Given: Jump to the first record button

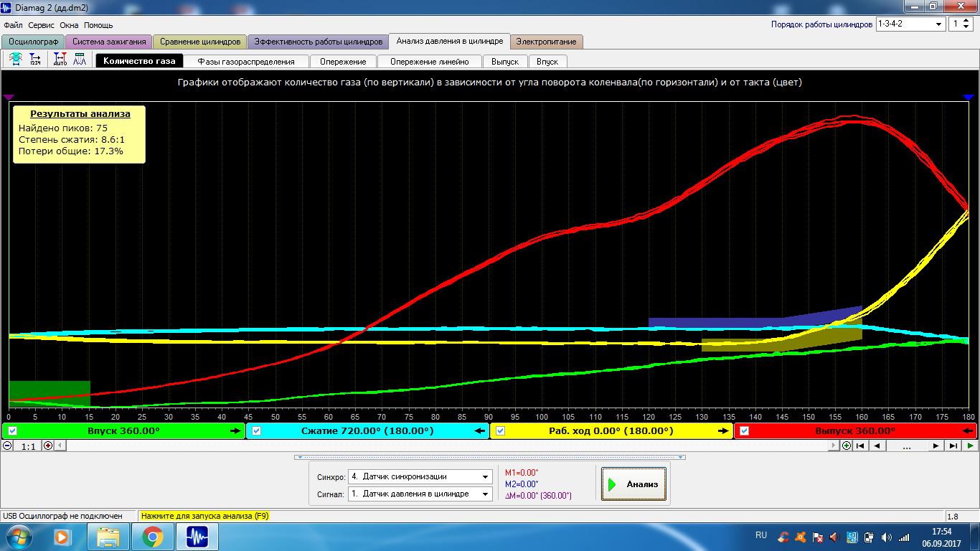Looking at the screenshot, I should coord(859,446).
